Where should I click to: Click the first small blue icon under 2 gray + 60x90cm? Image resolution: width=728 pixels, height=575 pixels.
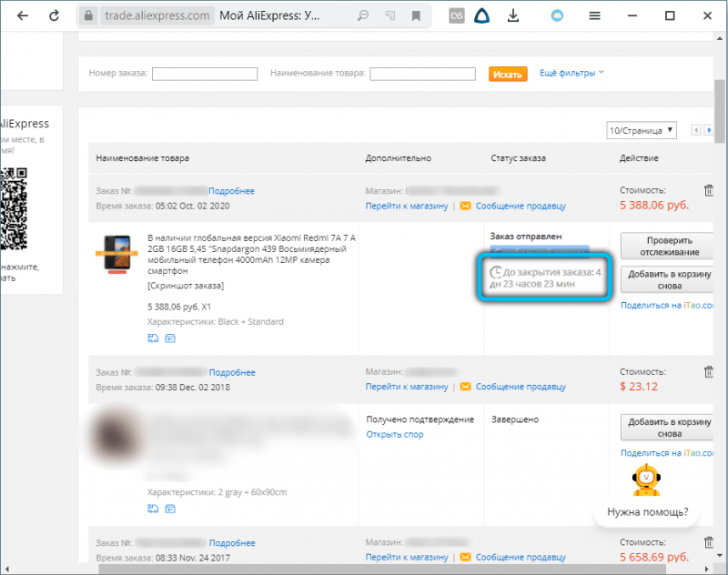(153, 509)
